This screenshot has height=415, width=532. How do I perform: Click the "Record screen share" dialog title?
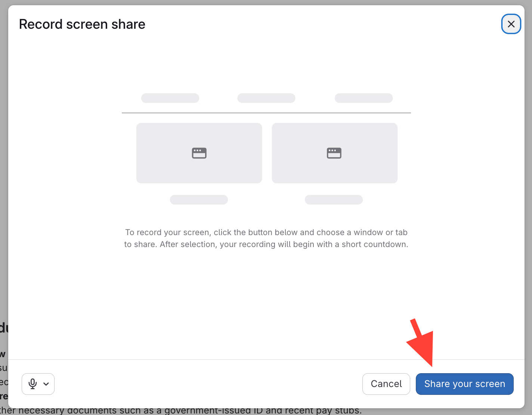pos(82,24)
